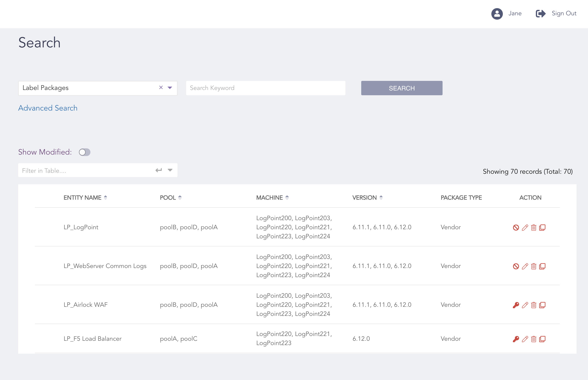Screen dimensions: 588x380
Task: Open the Label Packages dropdown
Action: click(x=170, y=88)
